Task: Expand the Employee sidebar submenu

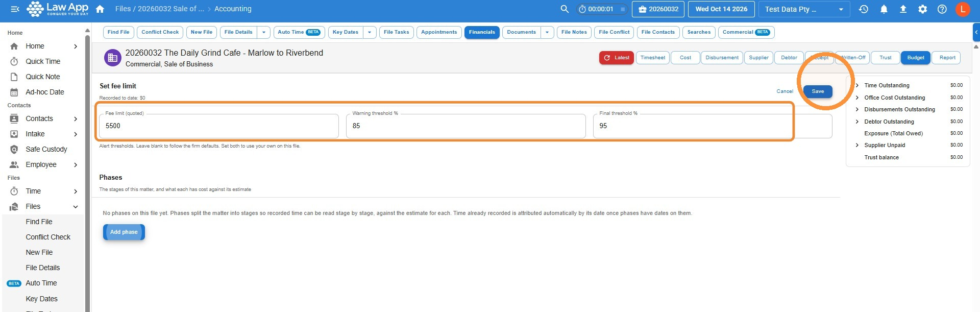Action: (x=76, y=164)
